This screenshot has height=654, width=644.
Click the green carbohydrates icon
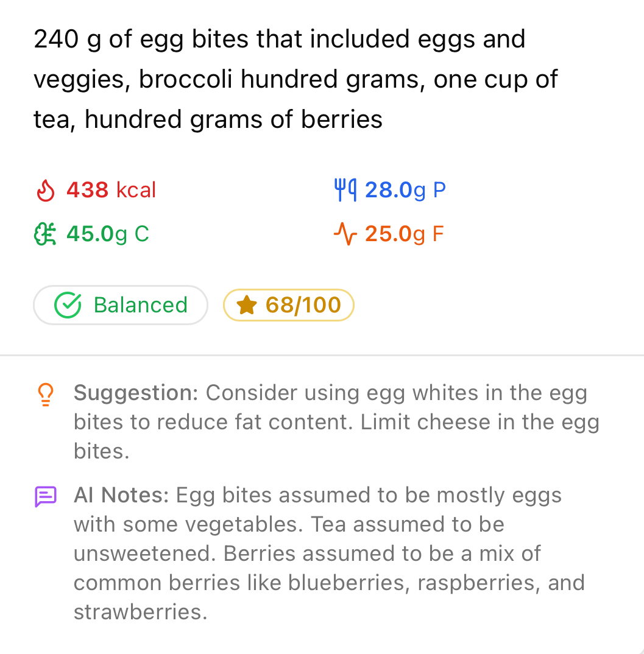[45, 234]
